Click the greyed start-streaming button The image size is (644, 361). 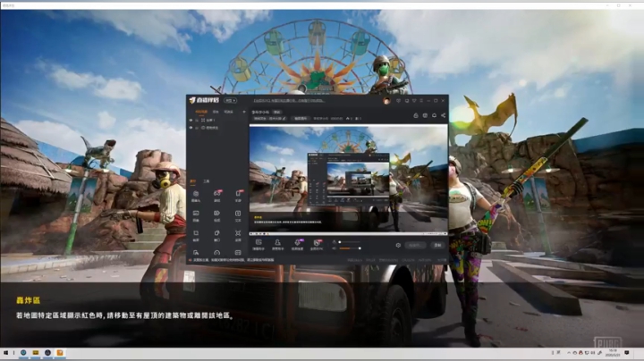pos(415,246)
